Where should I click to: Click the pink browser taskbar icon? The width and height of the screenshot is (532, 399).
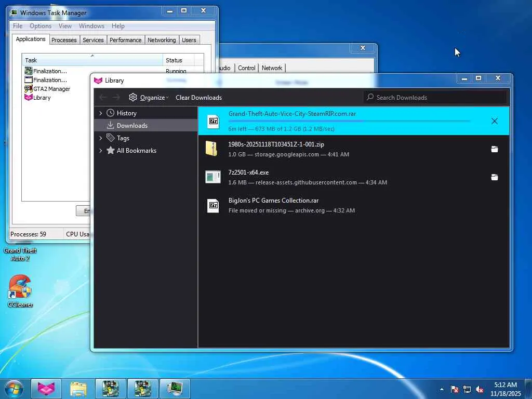click(x=46, y=389)
